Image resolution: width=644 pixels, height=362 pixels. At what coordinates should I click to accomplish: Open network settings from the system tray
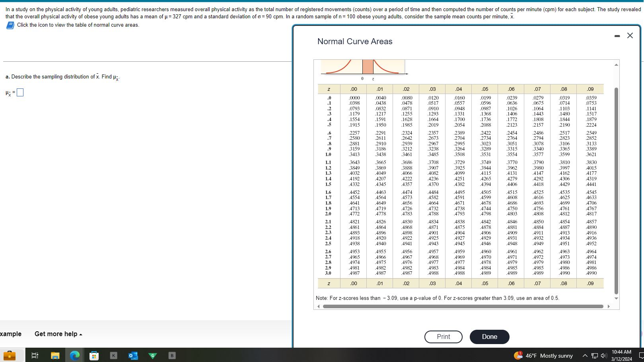(594, 356)
